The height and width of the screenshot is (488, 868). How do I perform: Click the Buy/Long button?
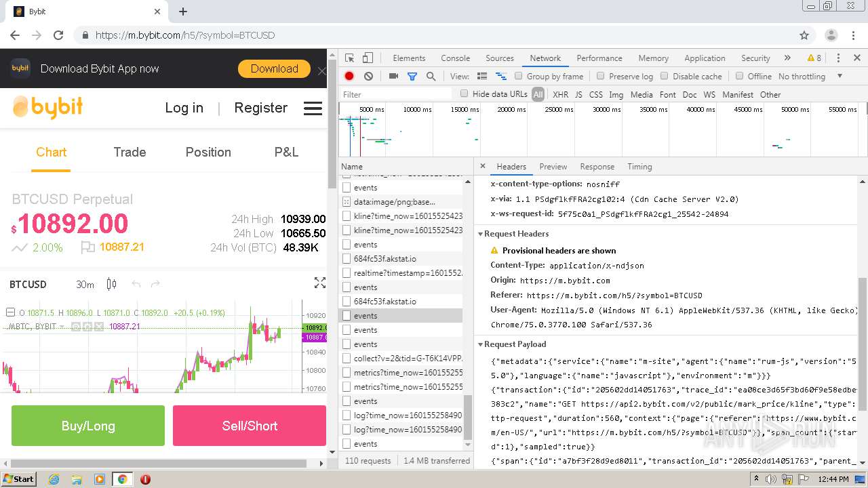click(88, 426)
